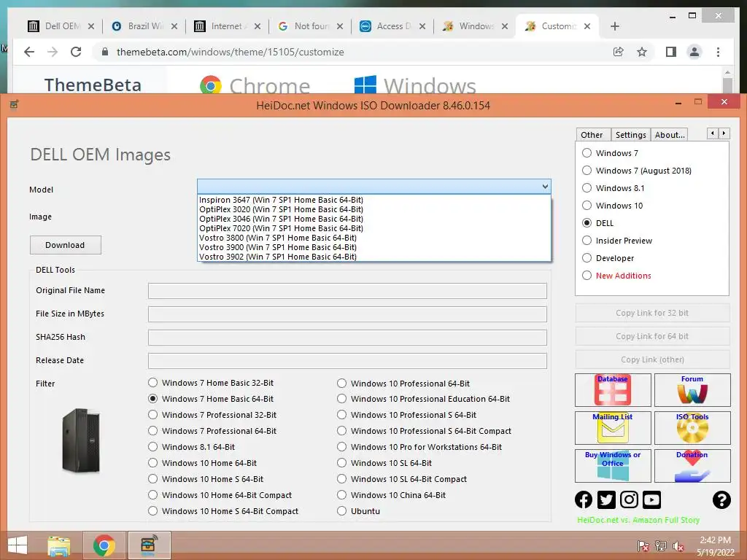Open the Windows Start button
Screen dimensions: 747x560
click(x=18, y=545)
